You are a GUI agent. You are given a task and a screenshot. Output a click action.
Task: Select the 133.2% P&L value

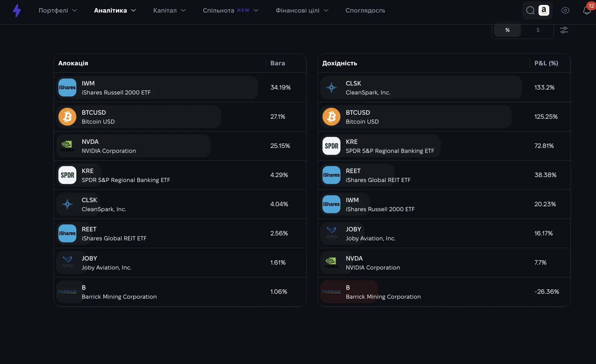coord(544,87)
